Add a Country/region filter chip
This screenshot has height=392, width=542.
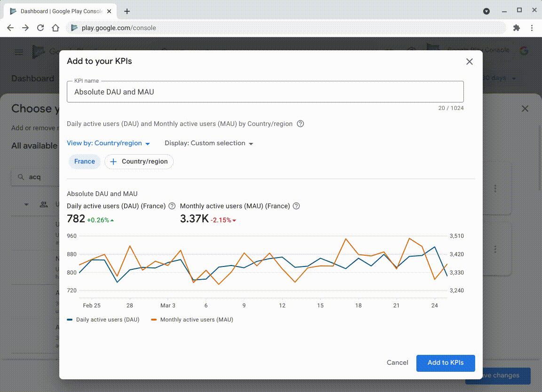click(x=139, y=161)
